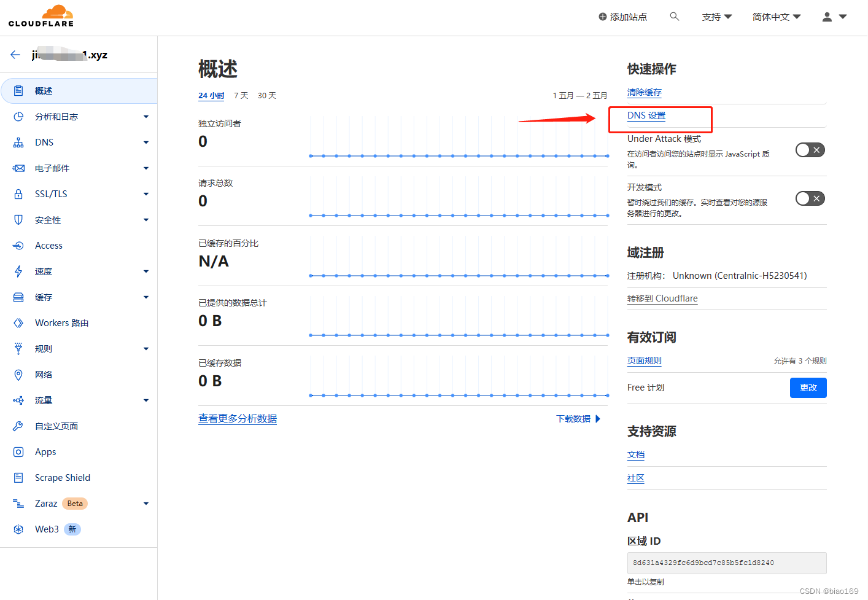
Task: Click the Speed lightning bolt icon
Action: [18, 271]
